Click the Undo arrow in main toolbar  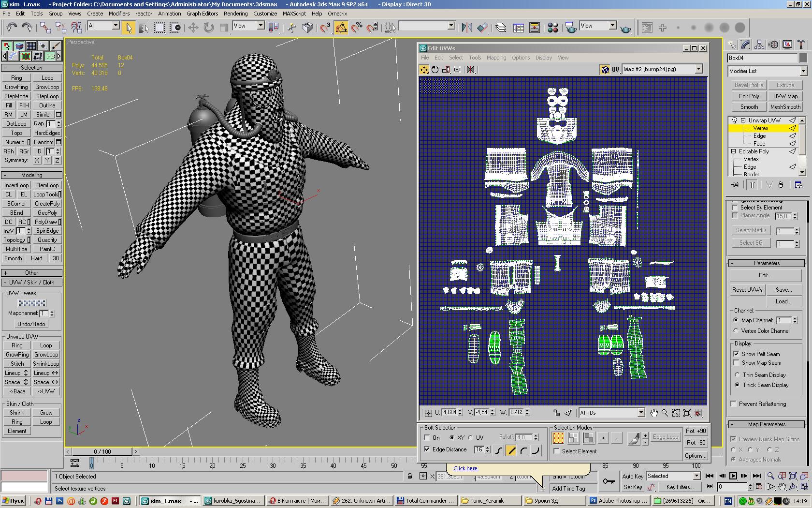click(12, 28)
